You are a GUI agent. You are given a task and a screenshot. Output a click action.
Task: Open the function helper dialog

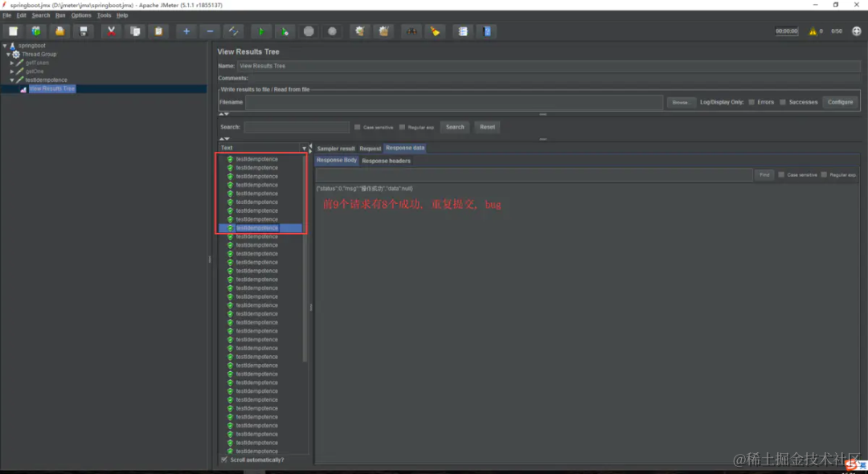click(x=463, y=31)
